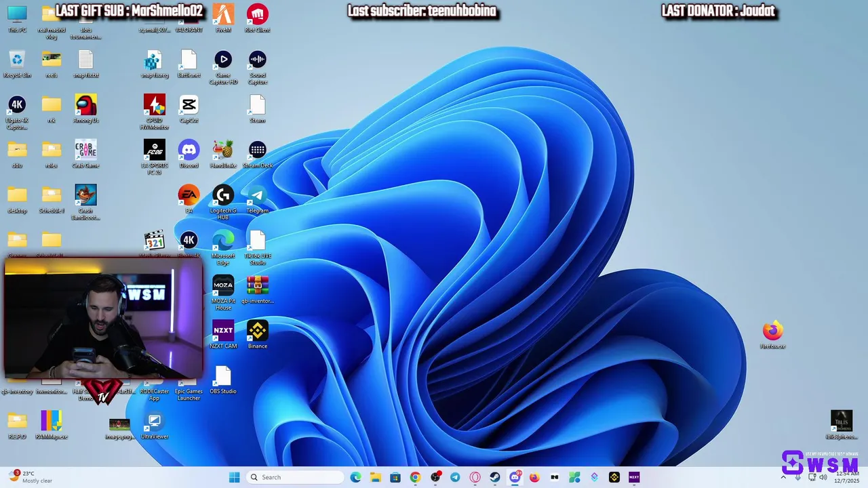The height and width of the screenshot is (488, 868).
Task: Select the OBS Studio shortcut
Action: [223, 380]
